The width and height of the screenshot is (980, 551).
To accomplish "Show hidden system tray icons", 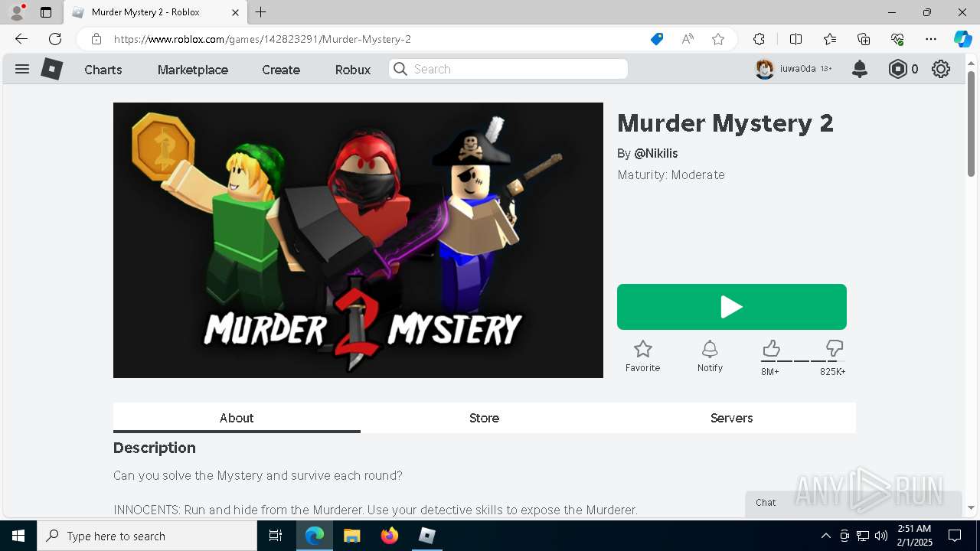I will click(x=826, y=536).
